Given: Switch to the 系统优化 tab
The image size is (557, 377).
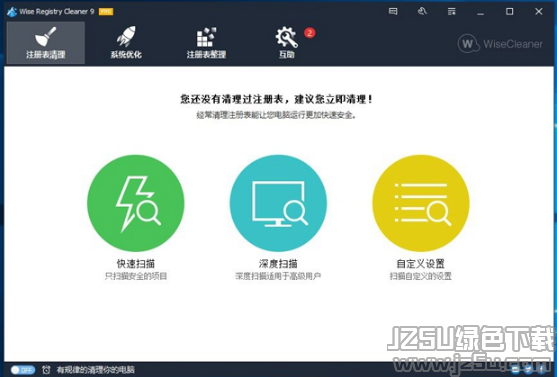Looking at the screenshot, I should pyautogui.click(x=126, y=43).
